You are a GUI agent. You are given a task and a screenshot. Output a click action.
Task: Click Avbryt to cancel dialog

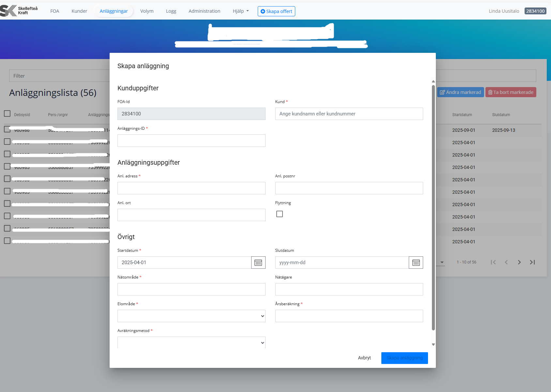(364, 358)
